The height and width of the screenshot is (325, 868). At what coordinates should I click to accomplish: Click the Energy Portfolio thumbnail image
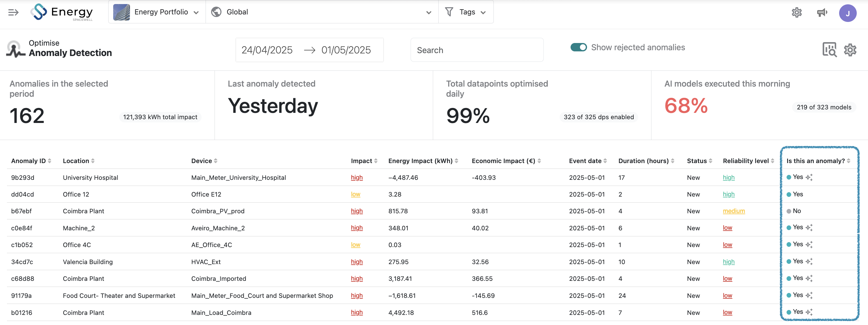coord(122,12)
